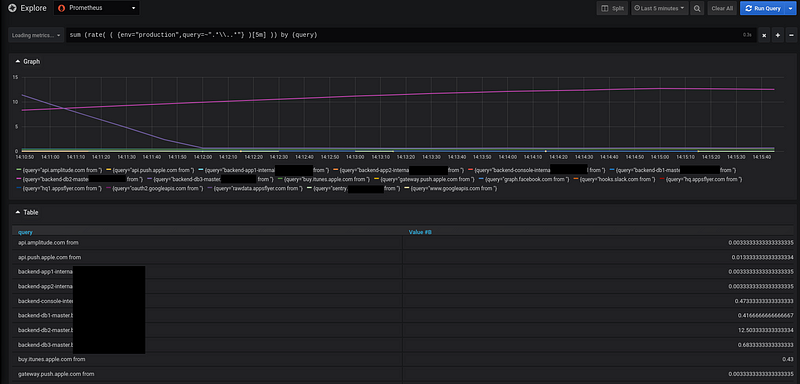The width and height of the screenshot is (800, 384).
Task: Sort table by query column header
Action: [x=26, y=232]
